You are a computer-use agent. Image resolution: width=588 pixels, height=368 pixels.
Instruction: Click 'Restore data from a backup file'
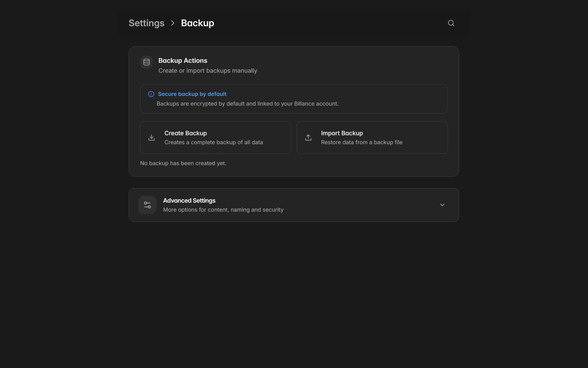point(362,142)
